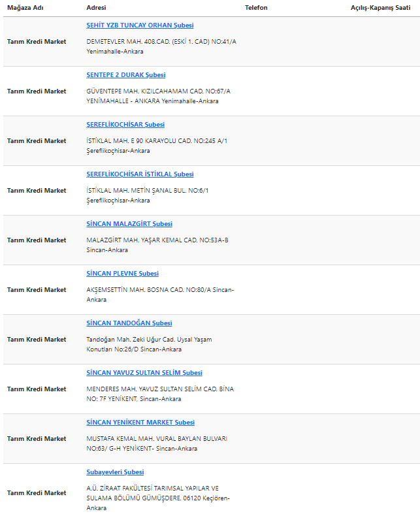Click Tarım Kredi Market in SİNCAN YENİKENT row
This screenshot has width=420, height=516.
pos(37,439)
